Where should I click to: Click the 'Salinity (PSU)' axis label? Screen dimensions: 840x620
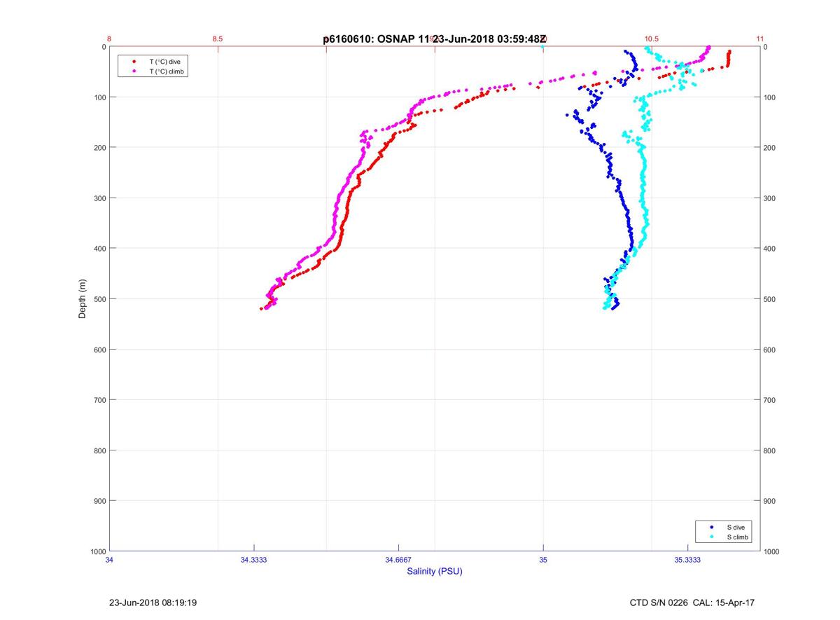pyautogui.click(x=435, y=572)
